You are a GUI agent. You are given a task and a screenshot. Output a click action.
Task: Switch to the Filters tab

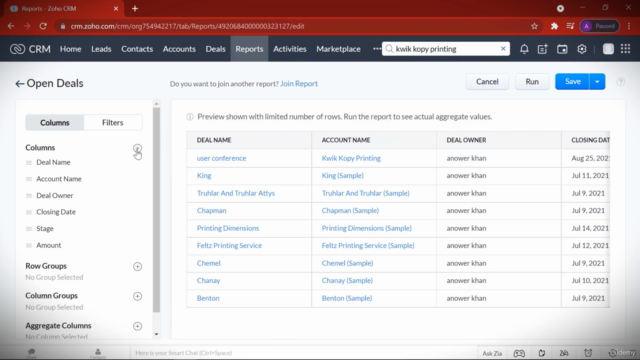[113, 122]
